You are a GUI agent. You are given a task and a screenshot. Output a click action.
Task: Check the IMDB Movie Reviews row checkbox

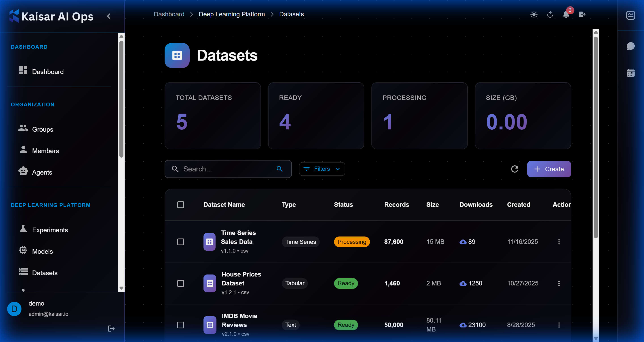click(181, 325)
